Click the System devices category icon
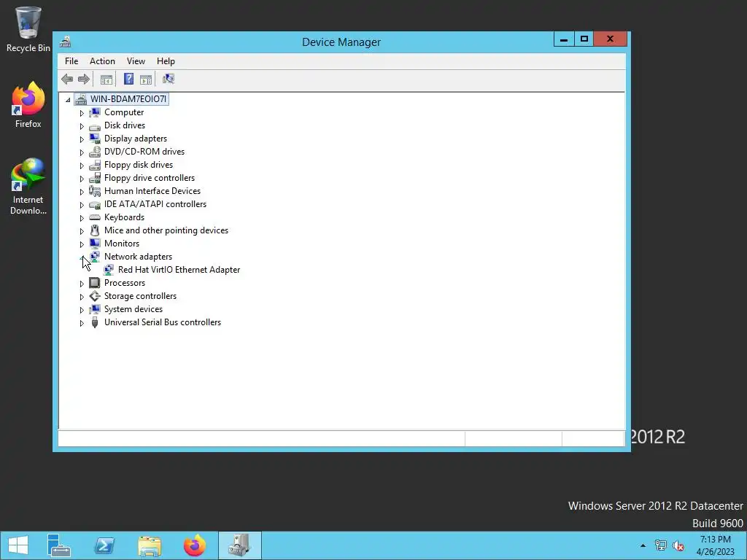 click(x=95, y=309)
